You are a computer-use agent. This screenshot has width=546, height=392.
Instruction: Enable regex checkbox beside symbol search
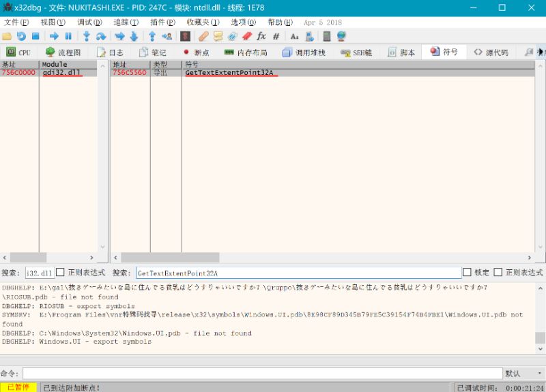[498, 273]
